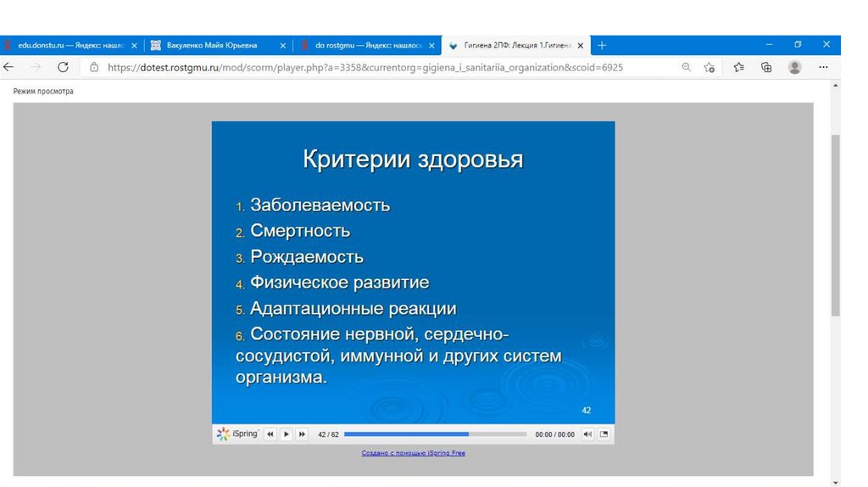
Task: Click the slide number 42 on the slide
Action: 587,411
